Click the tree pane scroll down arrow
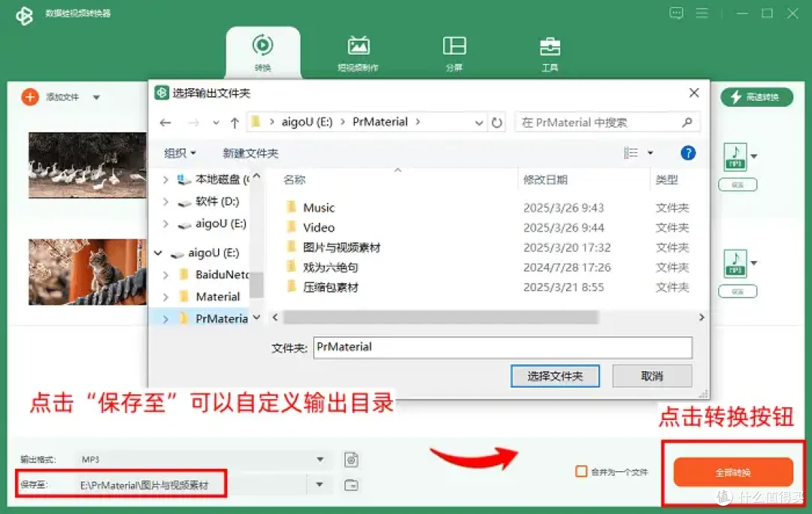Viewport: 812px width, 514px height. (x=256, y=317)
